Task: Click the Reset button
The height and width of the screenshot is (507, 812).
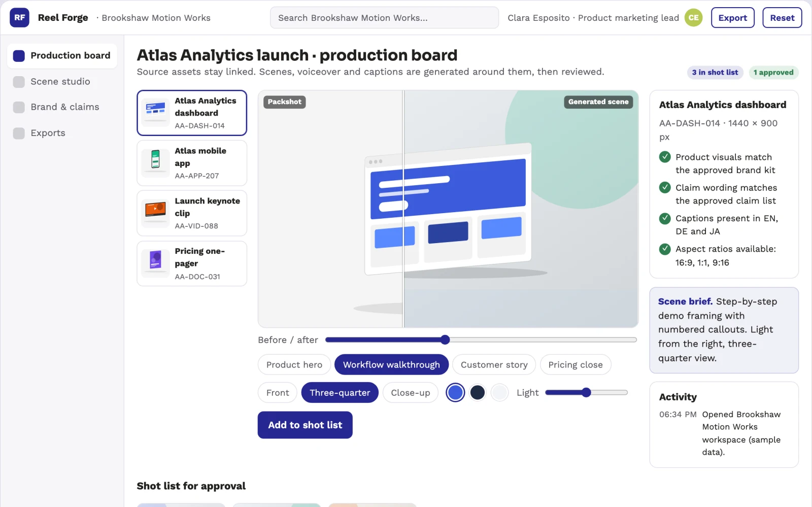Action: [782, 18]
